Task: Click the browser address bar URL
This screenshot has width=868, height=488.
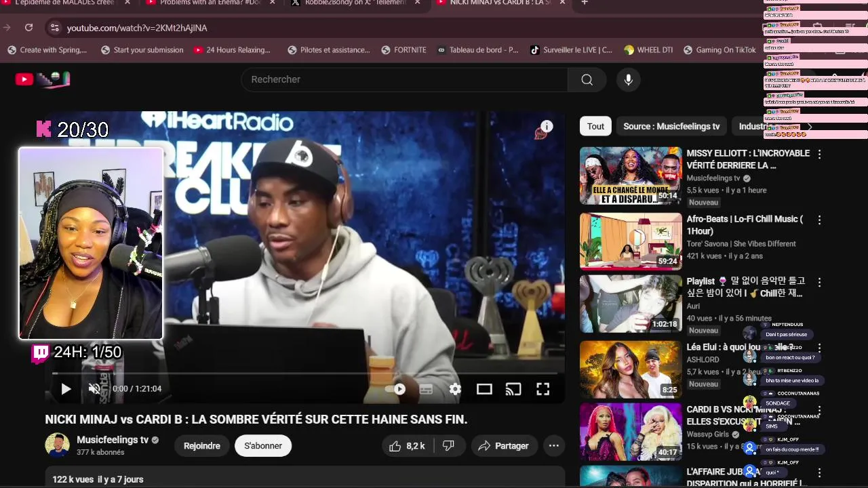Action: click(137, 28)
